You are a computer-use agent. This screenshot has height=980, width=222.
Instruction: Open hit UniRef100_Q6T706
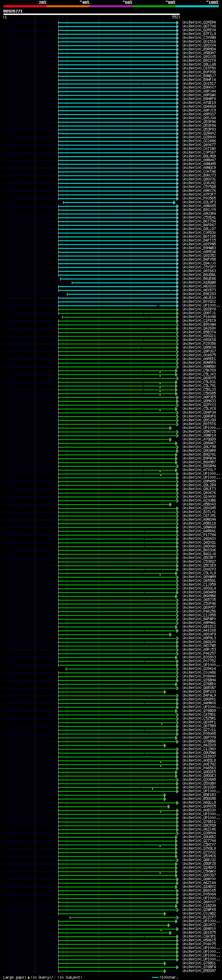click(199, 26)
